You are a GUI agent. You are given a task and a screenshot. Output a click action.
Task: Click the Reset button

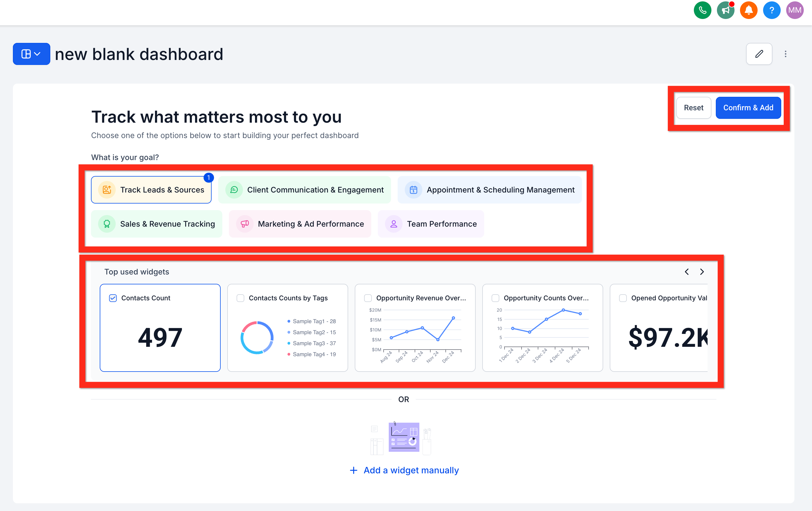(x=693, y=108)
